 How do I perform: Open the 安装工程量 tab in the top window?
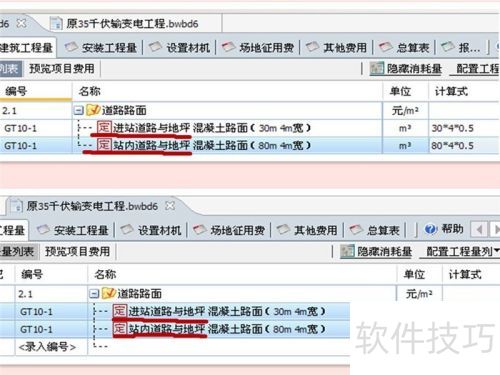(101, 48)
